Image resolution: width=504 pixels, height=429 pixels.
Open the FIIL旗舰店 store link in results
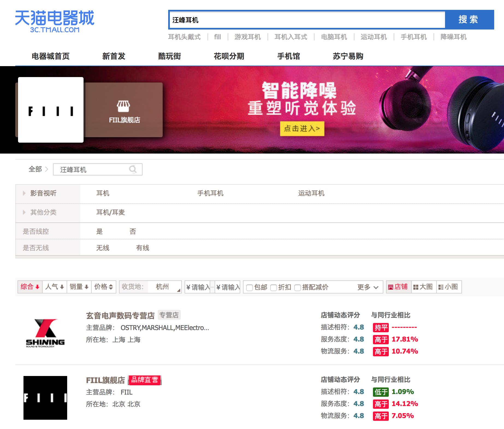(x=105, y=380)
